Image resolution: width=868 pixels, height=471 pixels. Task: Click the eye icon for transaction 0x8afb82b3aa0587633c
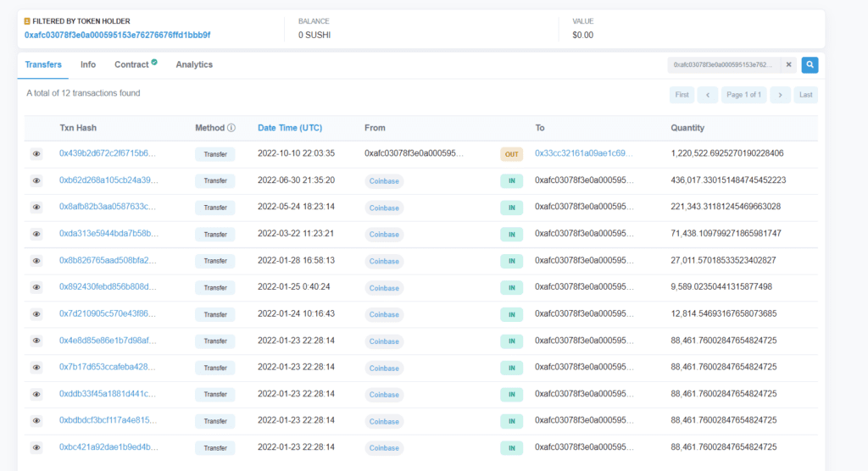pyautogui.click(x=36, y=207)
